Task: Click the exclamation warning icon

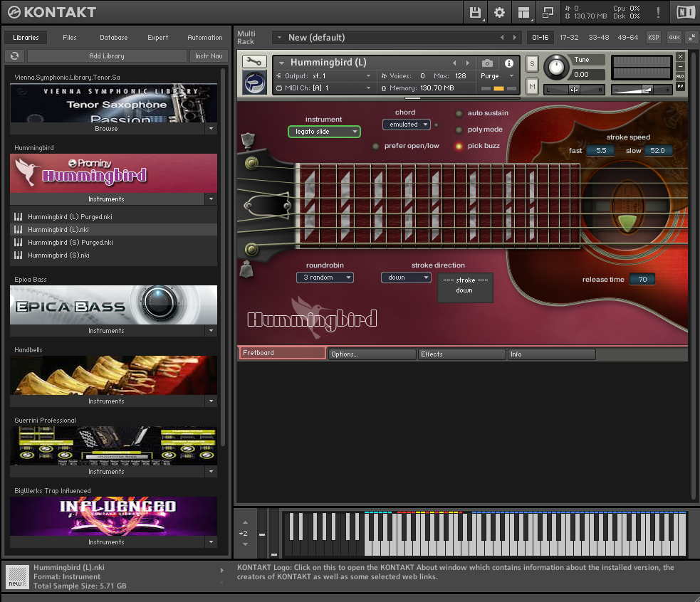Action: pos(658,13)
